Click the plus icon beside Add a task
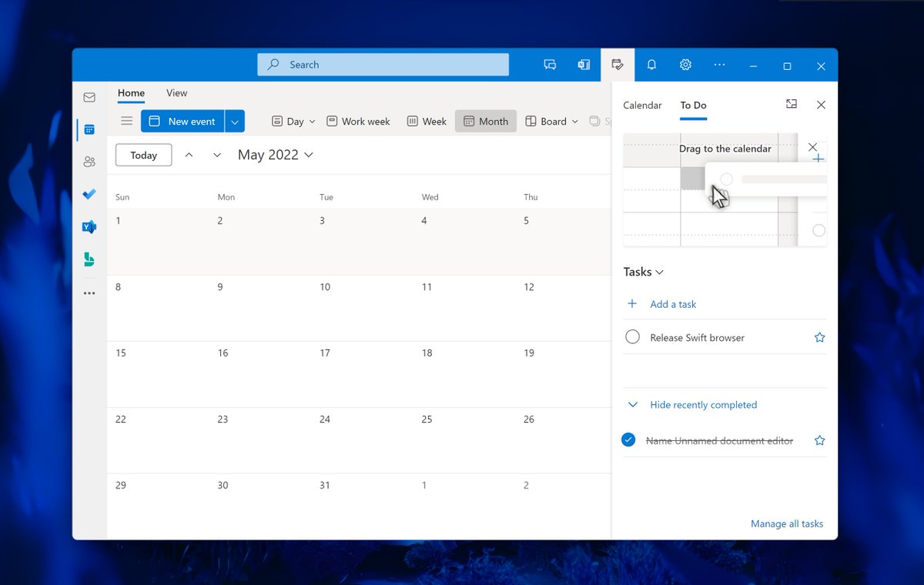 click(x=632, y=304)
